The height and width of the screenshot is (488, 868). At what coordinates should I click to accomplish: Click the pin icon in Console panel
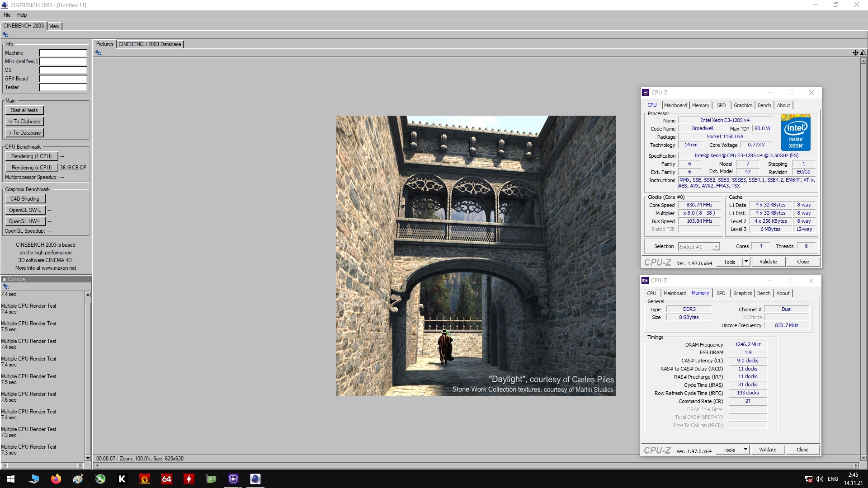pos(5,286)
